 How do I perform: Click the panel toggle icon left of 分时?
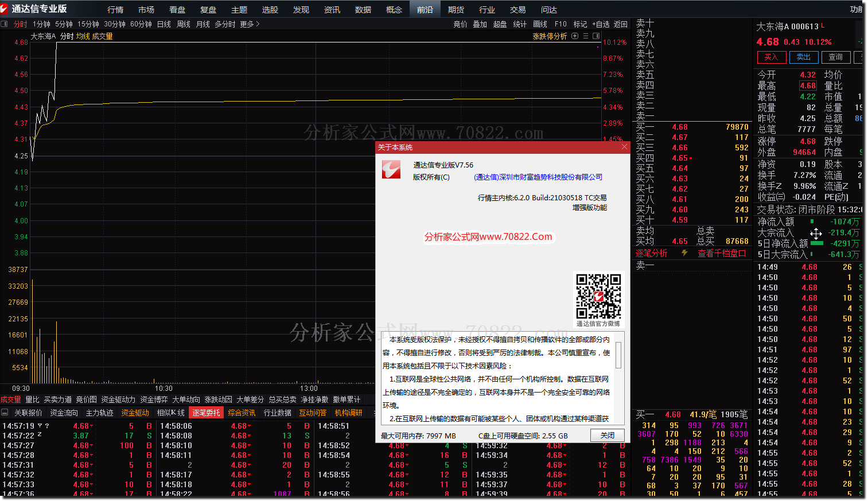pyautogui.click(x=5, y=24)
